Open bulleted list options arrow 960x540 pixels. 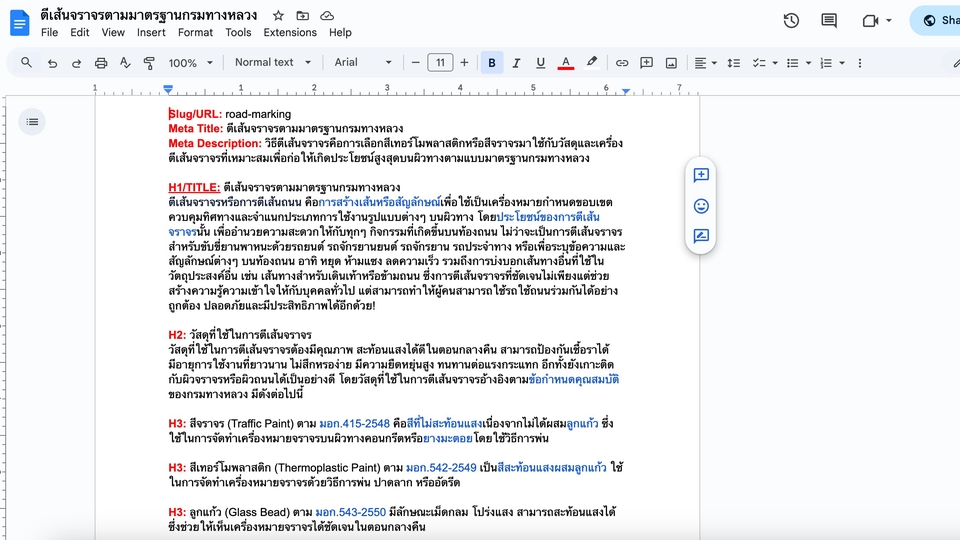click(x=808, y=62)
